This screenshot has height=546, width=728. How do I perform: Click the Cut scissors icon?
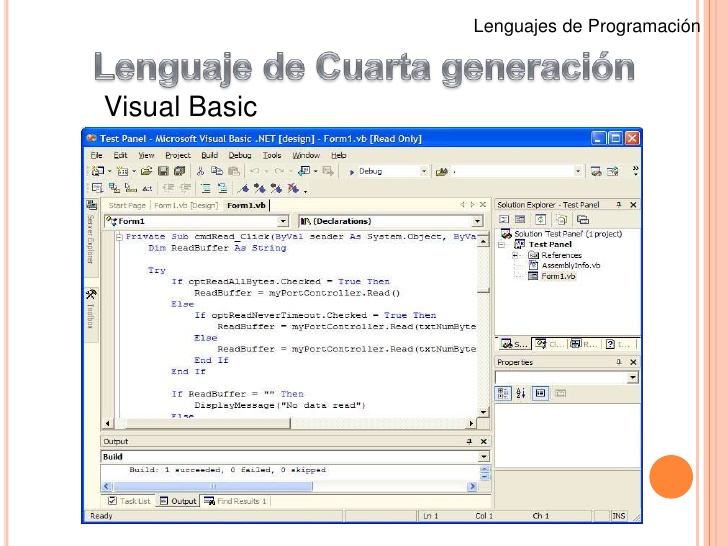click(x=200, y=171)
